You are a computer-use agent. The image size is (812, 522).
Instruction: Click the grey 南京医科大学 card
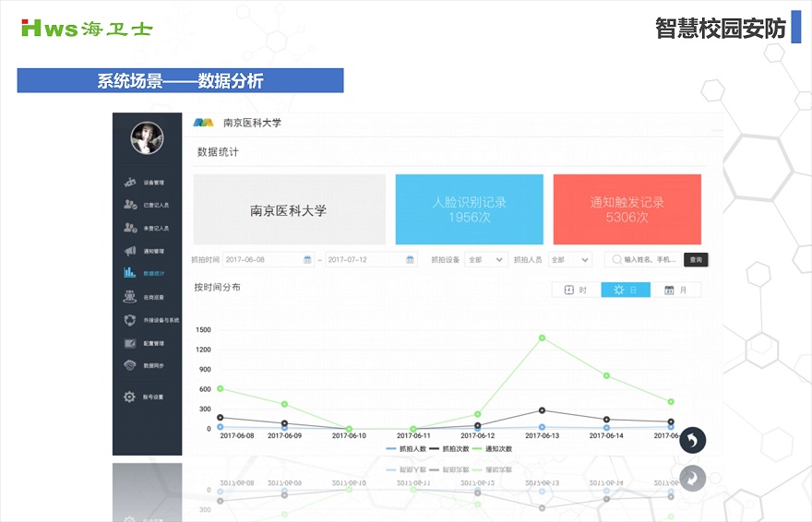[289, 209]
